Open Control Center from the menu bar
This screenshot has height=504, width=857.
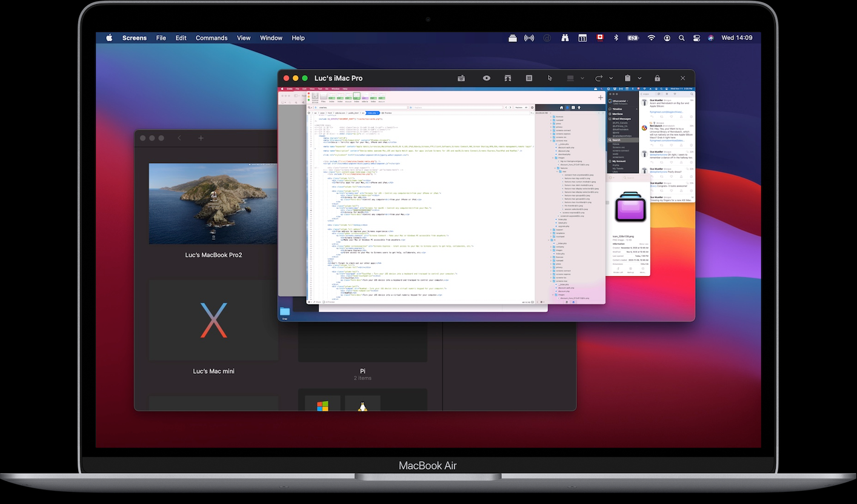[696, 38]
